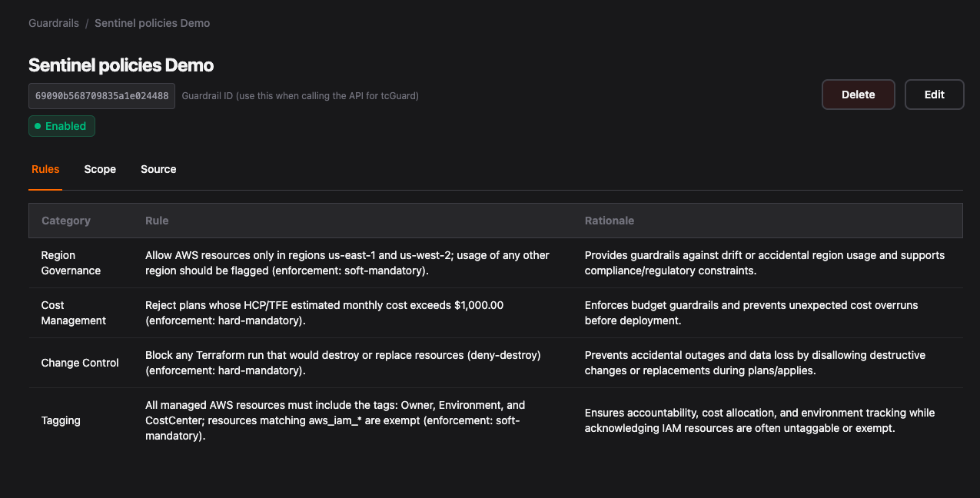Click the Category column header

[x=66, y=221]
